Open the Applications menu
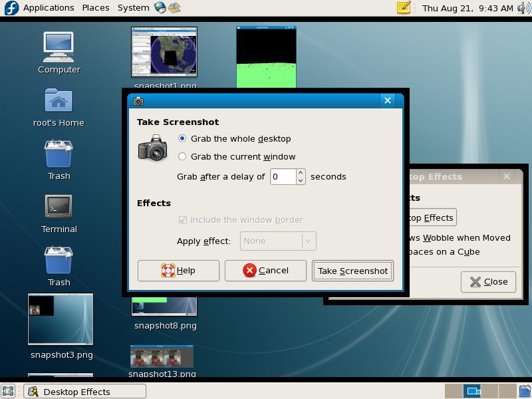Viewport: 532px width, 399px height. pos(48,8)
